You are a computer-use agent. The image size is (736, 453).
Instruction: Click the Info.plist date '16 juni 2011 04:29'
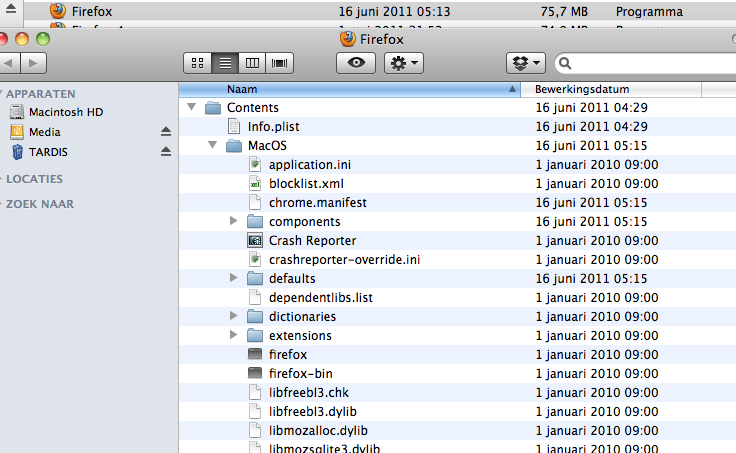pos(591,127)
